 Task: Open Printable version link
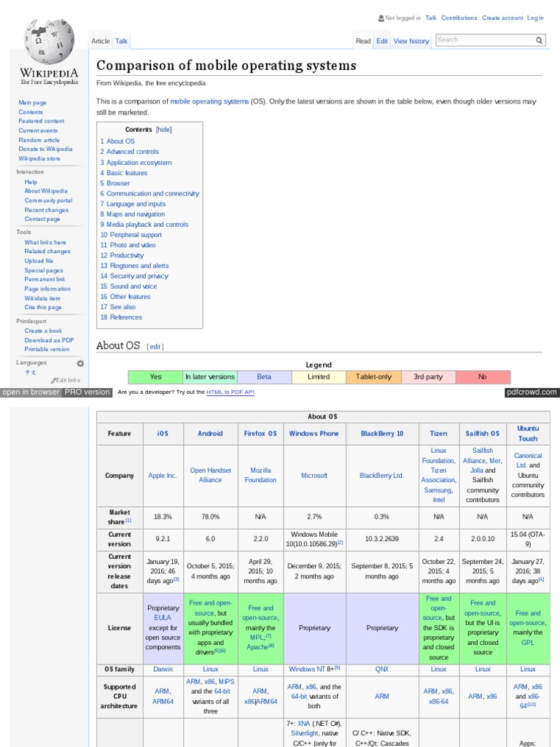47,349
